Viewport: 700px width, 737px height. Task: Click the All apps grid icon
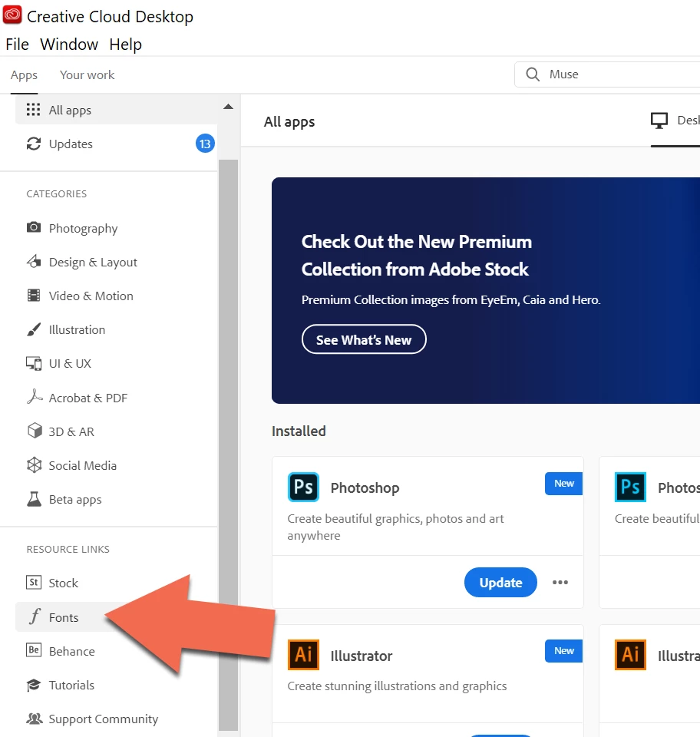(33, 110)
